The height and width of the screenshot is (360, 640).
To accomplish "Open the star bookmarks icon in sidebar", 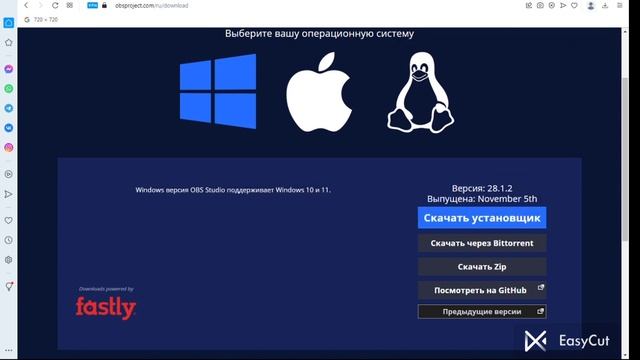I will coord(9,42).
